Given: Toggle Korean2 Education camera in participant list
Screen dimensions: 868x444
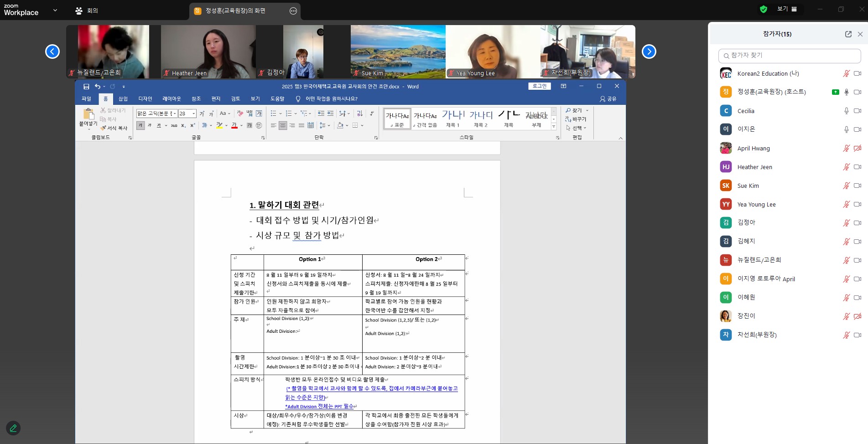Looking at the screenshot, I should coord(857,73).
